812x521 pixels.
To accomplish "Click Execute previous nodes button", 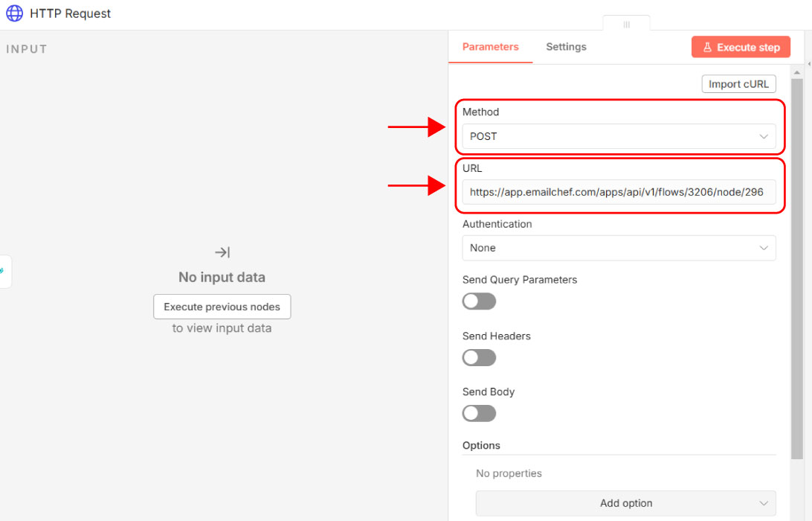I will click(x=222, y=307).
